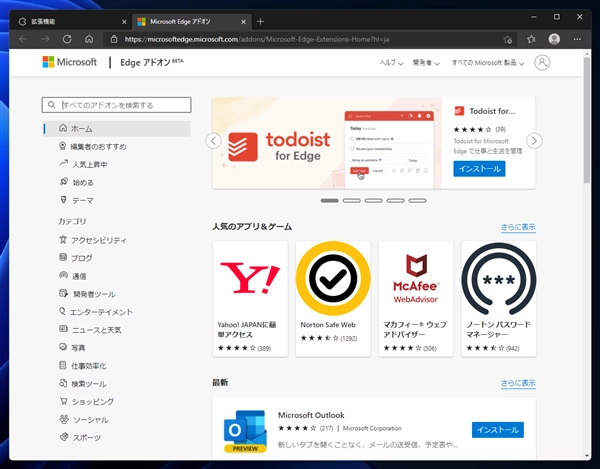This screenshot has height=469, width=600.
Task: Expand the ヘルプ dropdown
Action: (x=391, y=63)
